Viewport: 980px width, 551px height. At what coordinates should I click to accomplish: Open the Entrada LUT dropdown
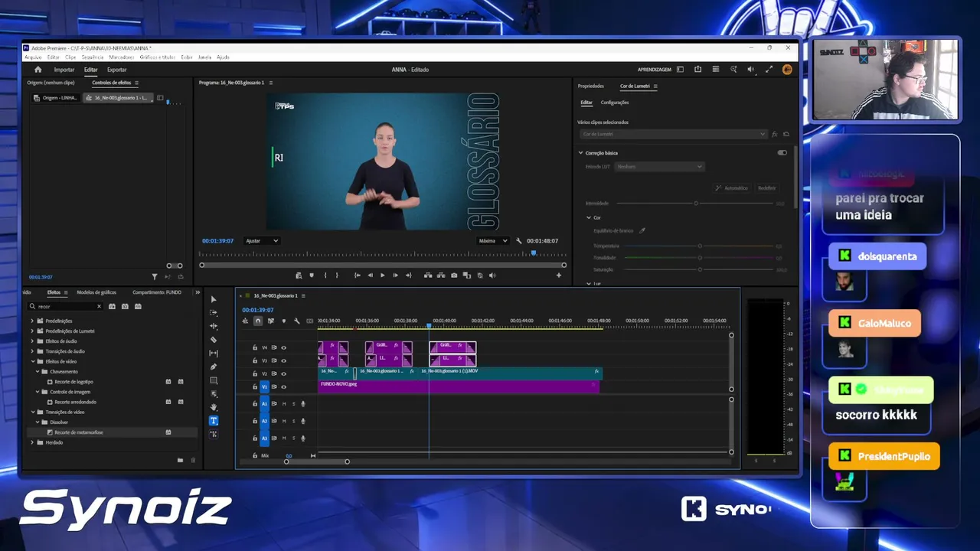658,166
